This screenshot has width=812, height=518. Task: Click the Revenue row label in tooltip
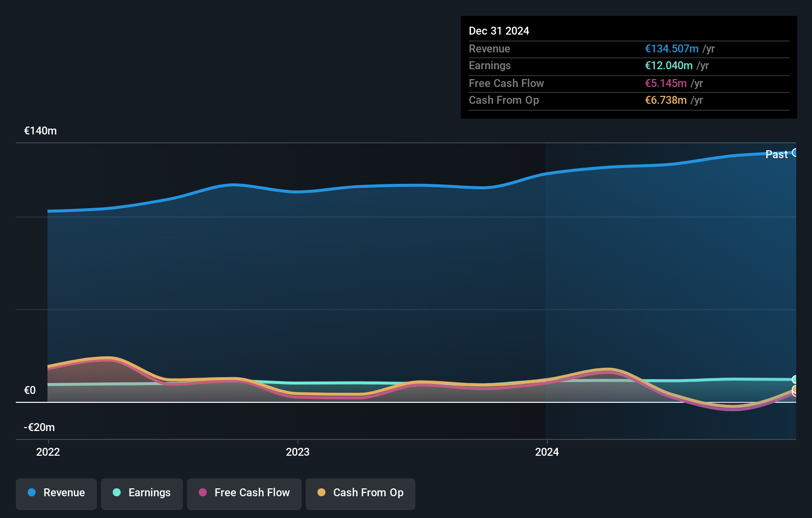click(490, 48)
